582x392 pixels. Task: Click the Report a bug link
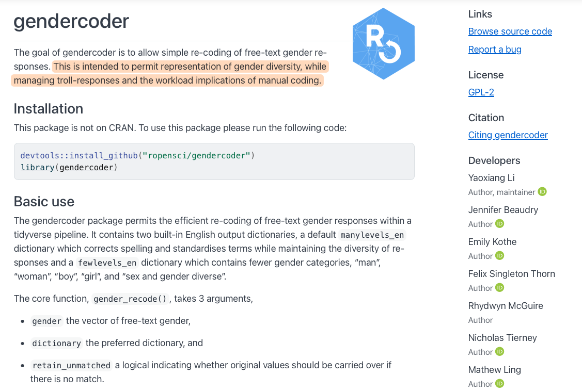494,50
